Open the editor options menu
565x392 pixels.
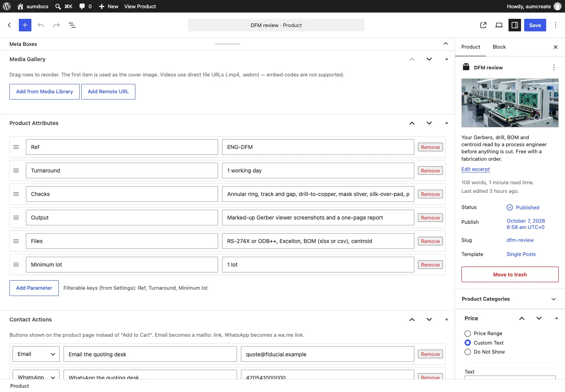[556, 25]
